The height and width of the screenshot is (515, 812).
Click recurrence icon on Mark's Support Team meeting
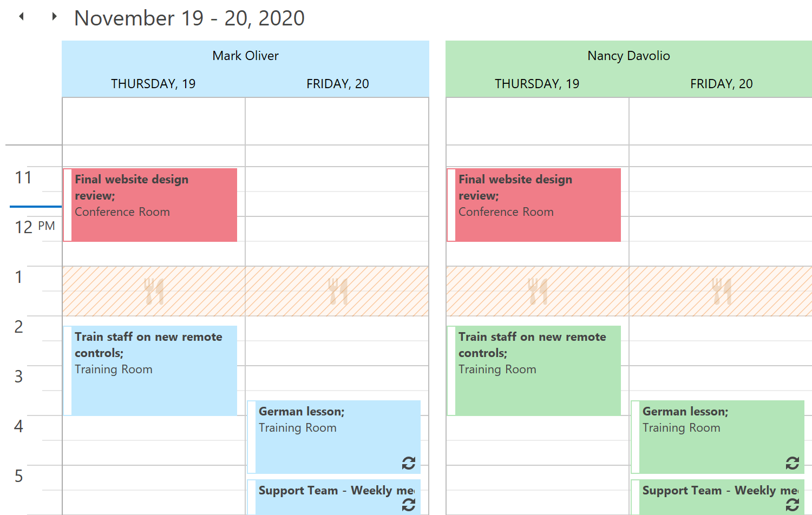tap(409, 505)
